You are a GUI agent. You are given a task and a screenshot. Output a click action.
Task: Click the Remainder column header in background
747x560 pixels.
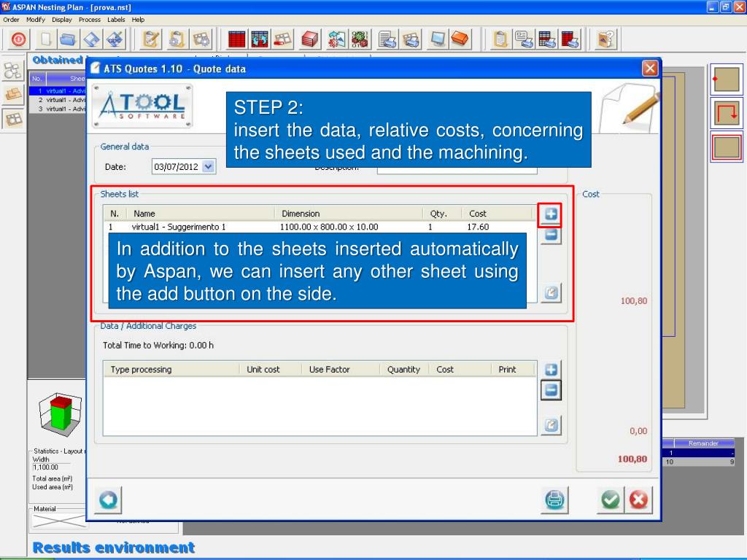703,443
